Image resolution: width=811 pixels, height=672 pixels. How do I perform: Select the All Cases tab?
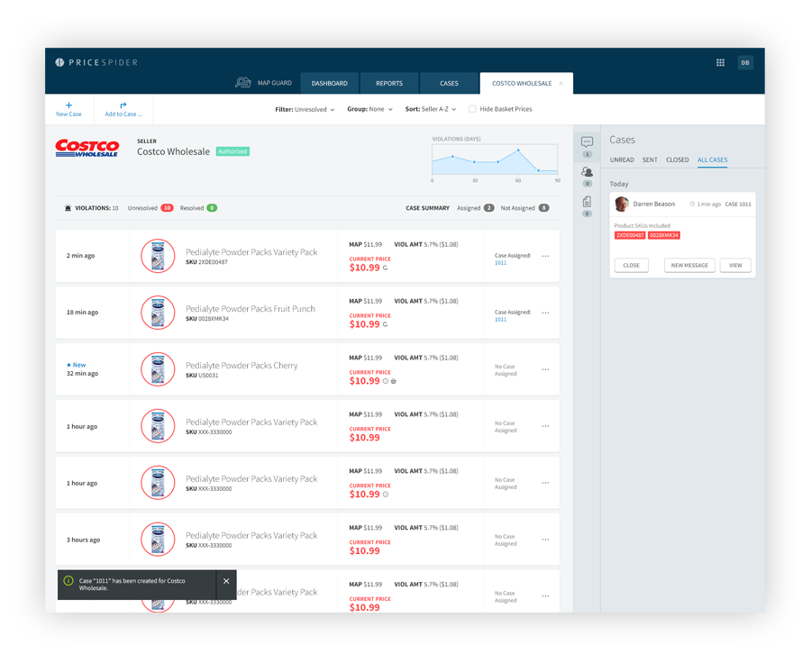point(712,159)
